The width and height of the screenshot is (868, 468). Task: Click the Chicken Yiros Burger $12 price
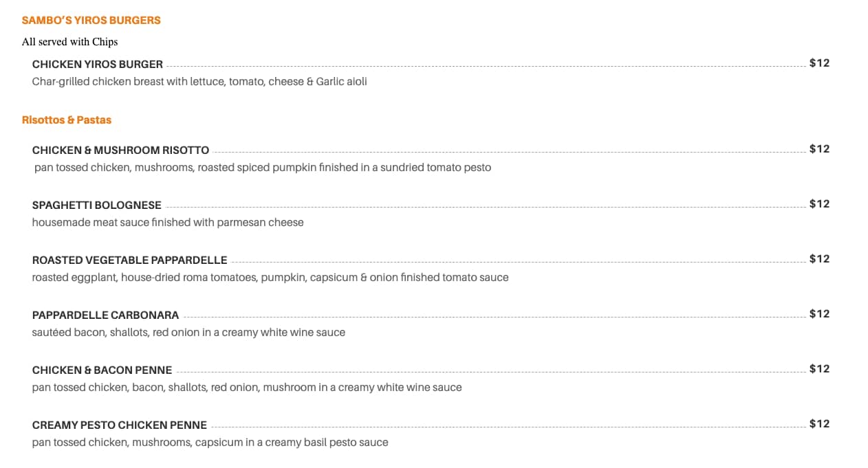819,63
